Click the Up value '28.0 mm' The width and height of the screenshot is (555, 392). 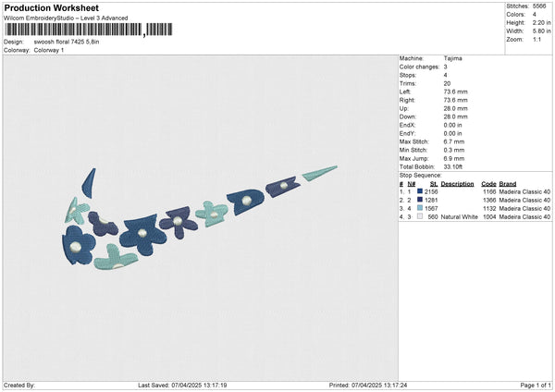[x=455, y=108]
